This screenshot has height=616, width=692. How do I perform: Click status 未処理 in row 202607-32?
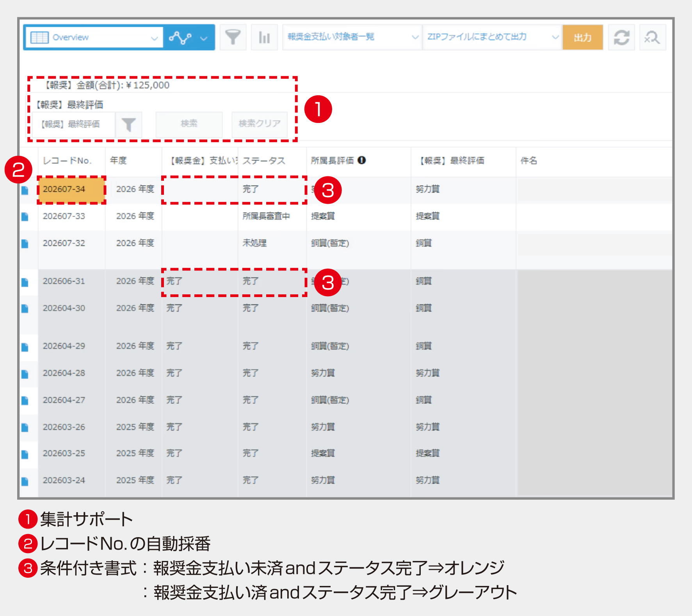point(254,243)
